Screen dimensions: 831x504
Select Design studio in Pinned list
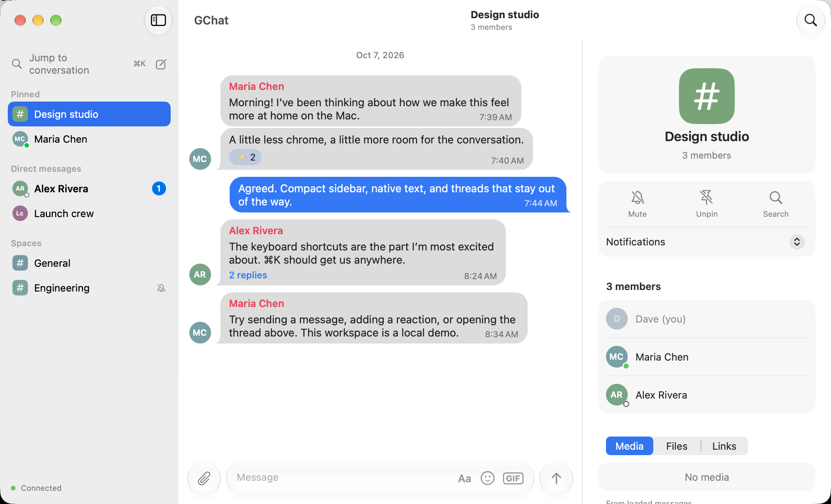pos(89,114)
